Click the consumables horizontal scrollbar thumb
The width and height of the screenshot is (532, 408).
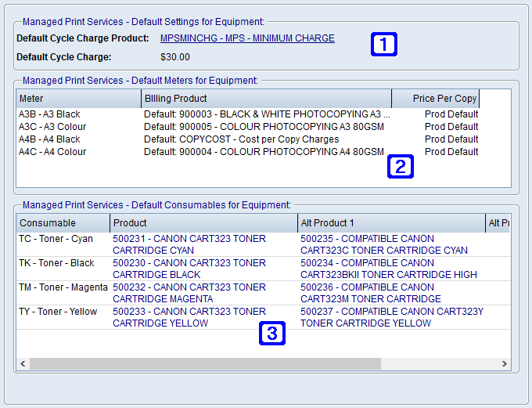(x=205, y=364)
